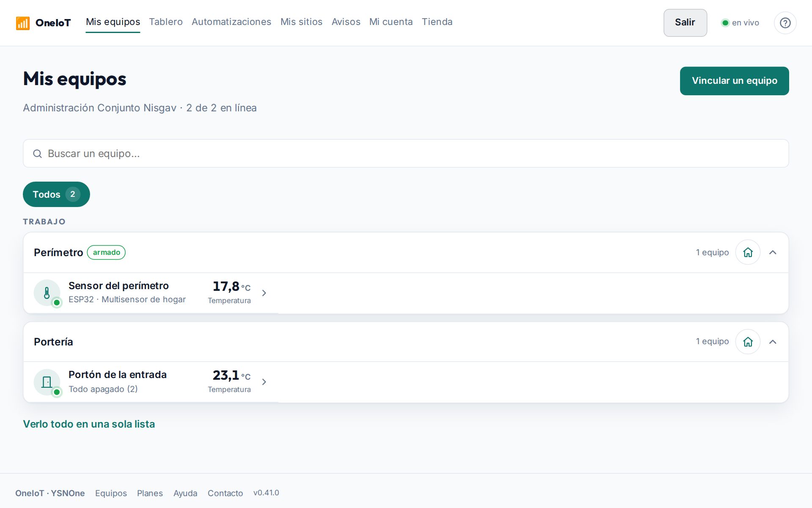
Task: Click the search magnifier icon
Action: (x=37, y=154)
